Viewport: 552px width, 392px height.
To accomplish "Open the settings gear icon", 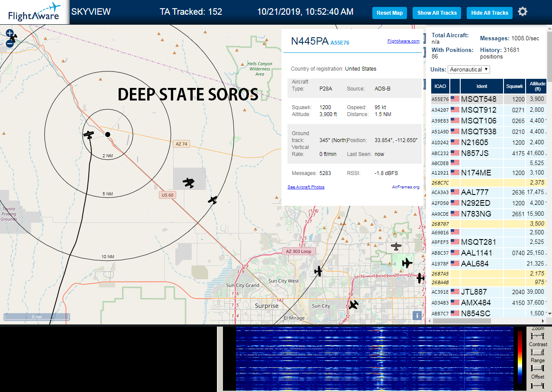I will [x=523, y=12].
